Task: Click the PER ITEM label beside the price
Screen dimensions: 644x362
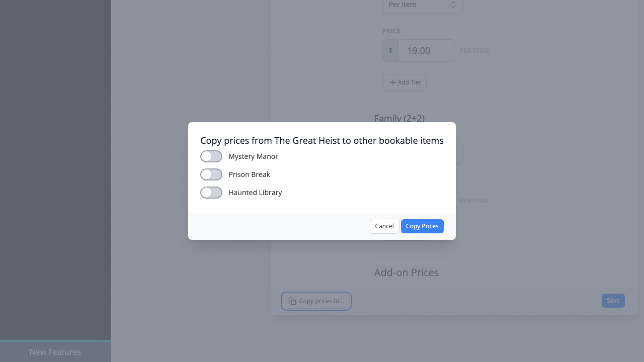Action: coord(473,50)
